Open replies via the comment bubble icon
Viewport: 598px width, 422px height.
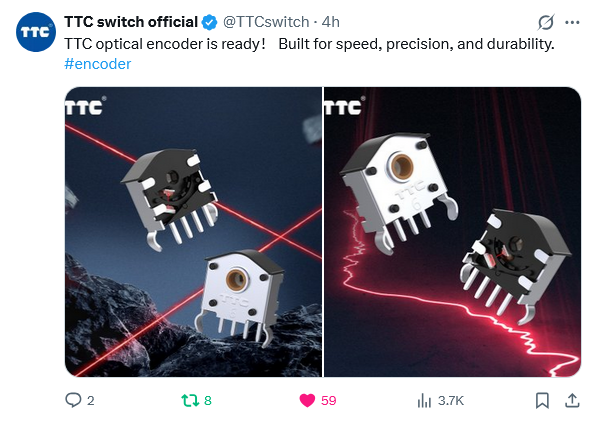pyautogui.click(x=73, y=400)
